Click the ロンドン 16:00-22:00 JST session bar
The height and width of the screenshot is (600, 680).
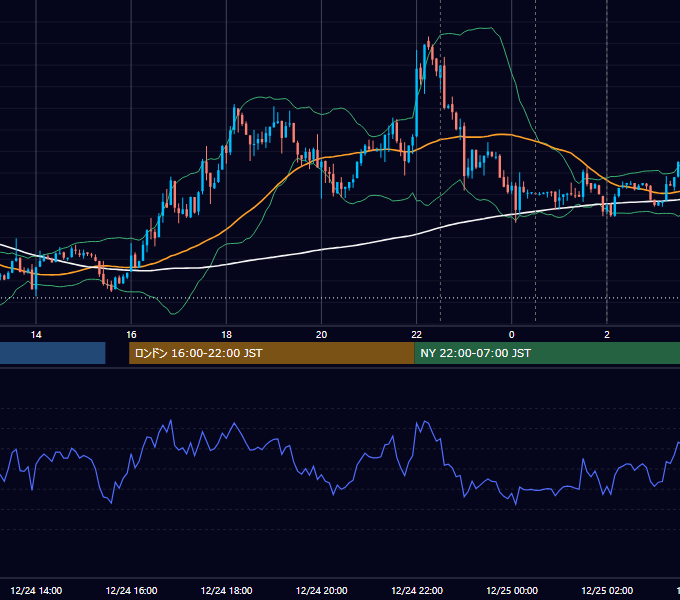pos(271,353)
